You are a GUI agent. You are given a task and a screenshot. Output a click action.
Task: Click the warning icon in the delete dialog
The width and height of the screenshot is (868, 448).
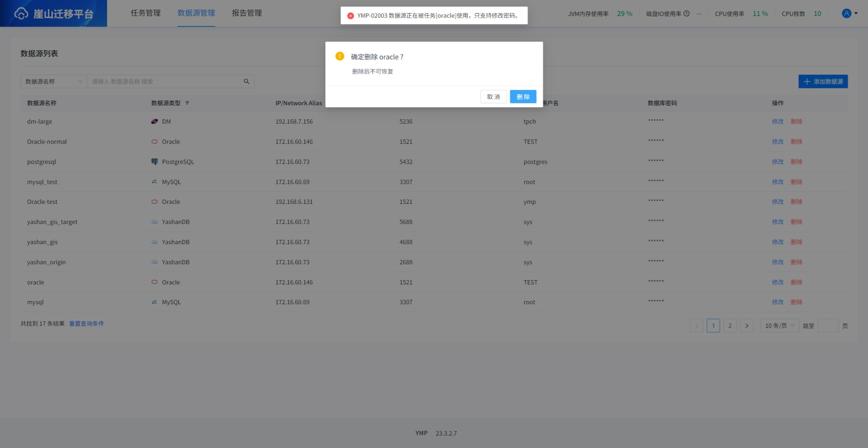coord(340,56)
